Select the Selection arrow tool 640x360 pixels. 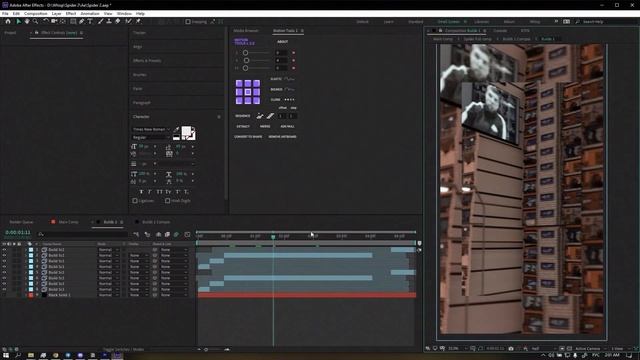(18, 21)
